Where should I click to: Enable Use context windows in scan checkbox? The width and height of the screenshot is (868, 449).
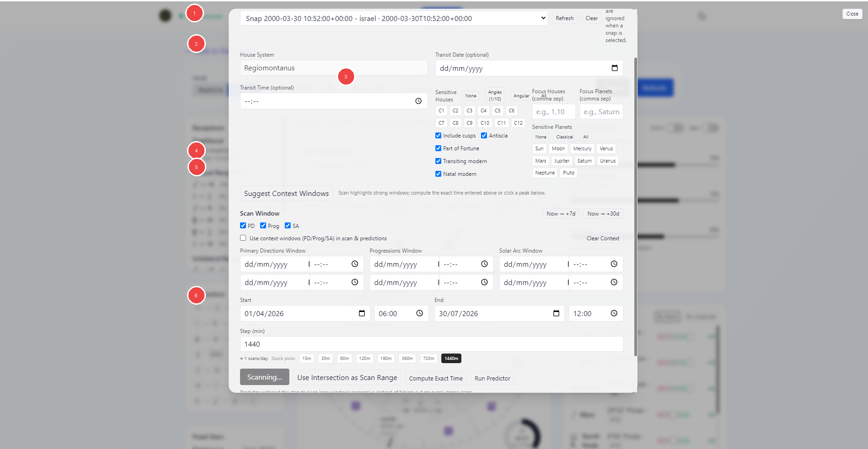coord(243,238)
